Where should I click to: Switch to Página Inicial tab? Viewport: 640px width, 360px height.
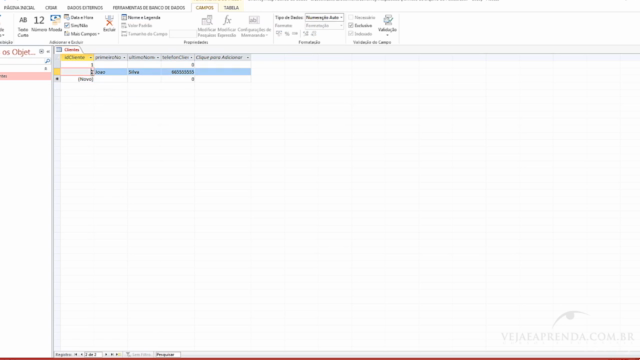[19, 8]
